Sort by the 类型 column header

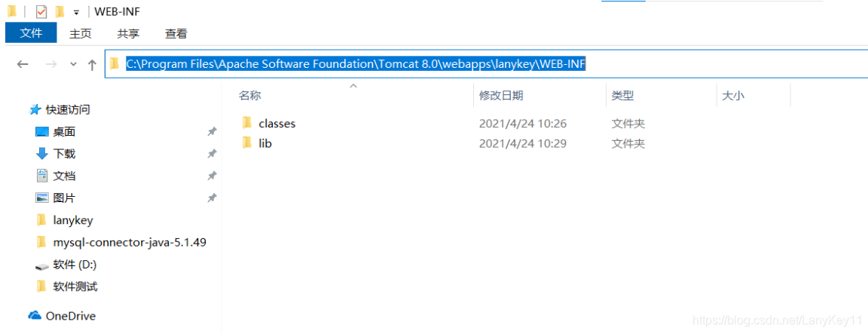[622, 95]
